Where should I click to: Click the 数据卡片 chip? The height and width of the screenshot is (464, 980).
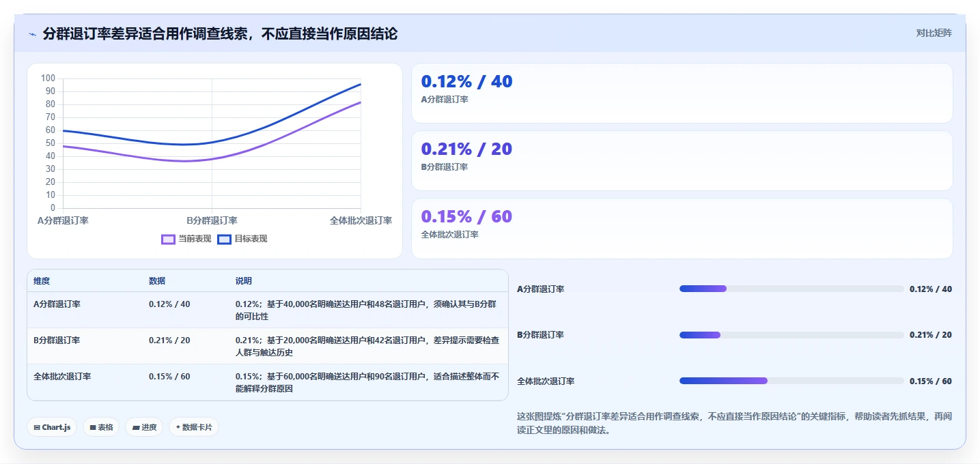(x=194, y=427)
